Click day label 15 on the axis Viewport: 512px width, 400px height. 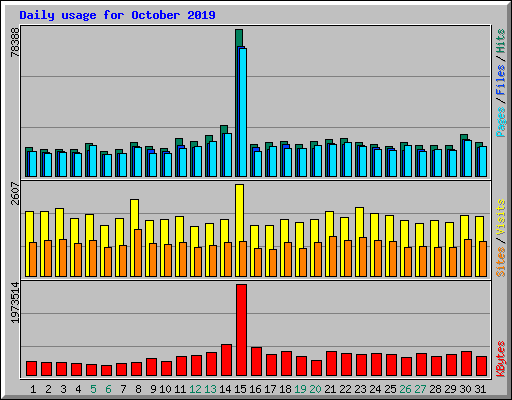click(x=240, y=389)
